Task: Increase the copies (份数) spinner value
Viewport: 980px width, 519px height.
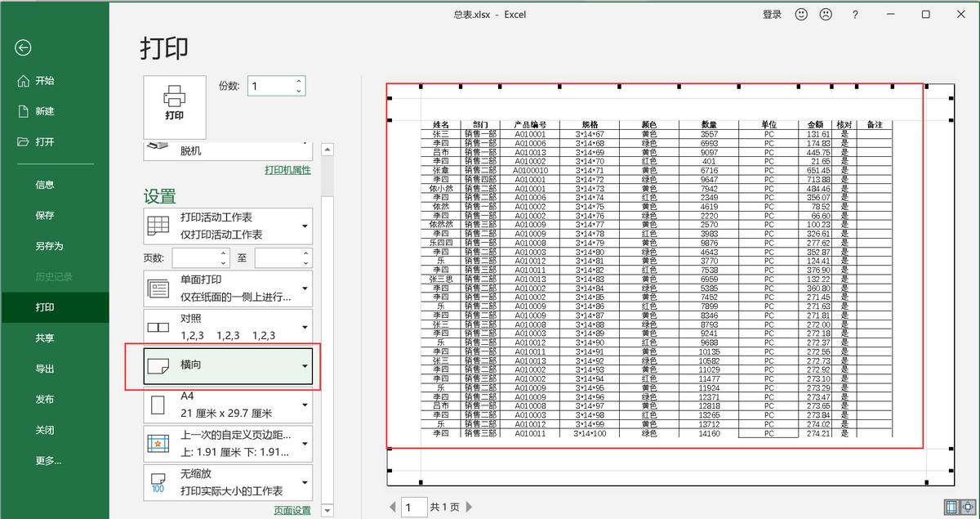Action: pyautogui.click(x=299, y=82)
